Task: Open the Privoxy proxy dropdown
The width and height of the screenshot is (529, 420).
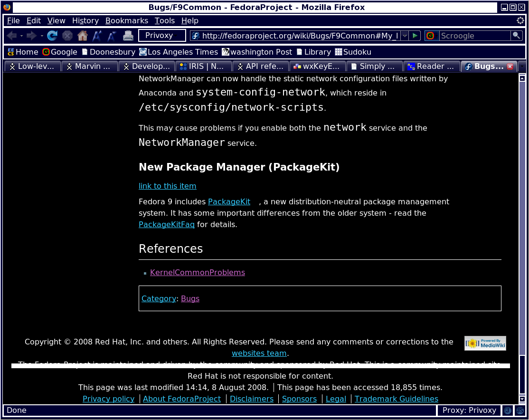Action: [x=162, y=36]
